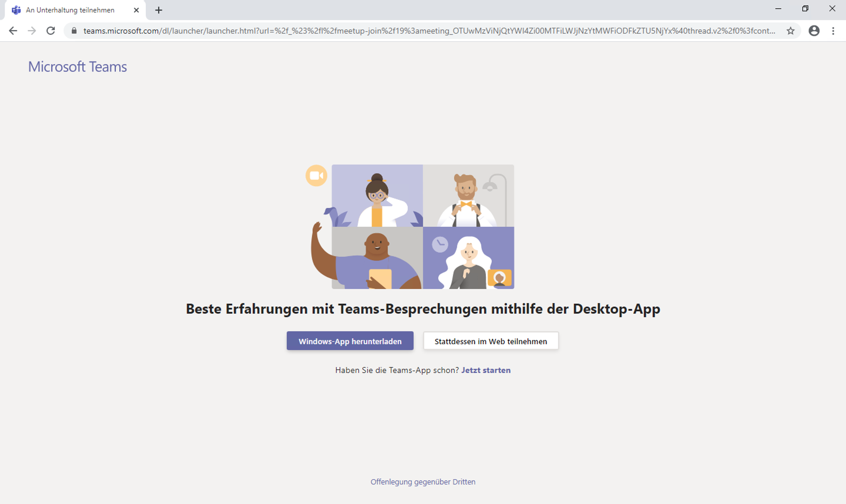This screenshot has height=504, width=846.
Task: Click 'Haben Sie die Teams-App schon?' text
Action: click(x=397, y=370)
